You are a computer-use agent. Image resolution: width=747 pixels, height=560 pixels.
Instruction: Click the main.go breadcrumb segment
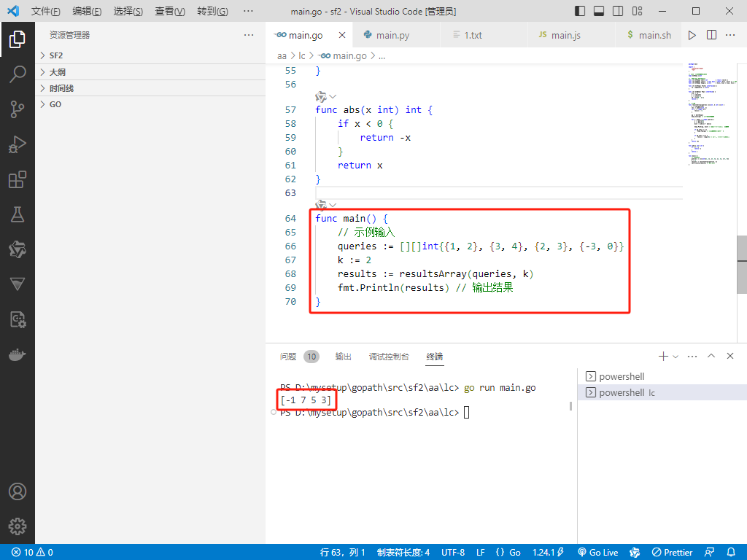[x=343, y=55]
